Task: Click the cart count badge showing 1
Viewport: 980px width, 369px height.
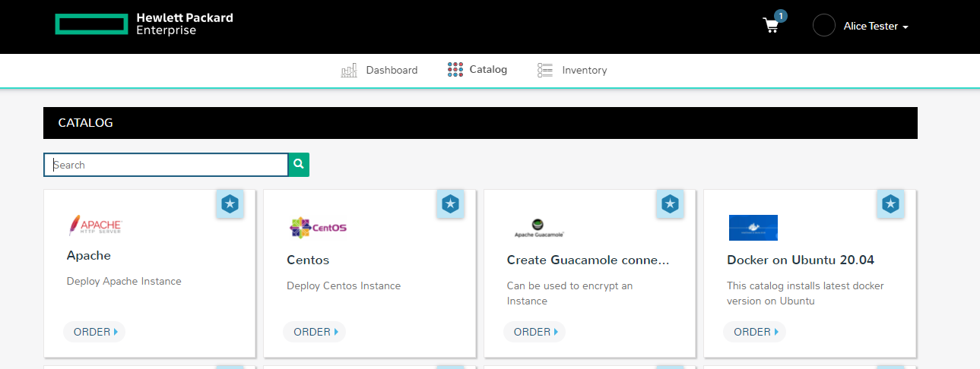Action: 780,15
